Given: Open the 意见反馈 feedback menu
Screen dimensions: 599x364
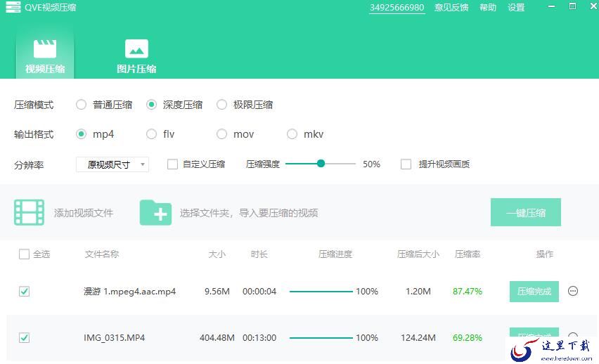Looking at the screenshot, I should 451,8.
